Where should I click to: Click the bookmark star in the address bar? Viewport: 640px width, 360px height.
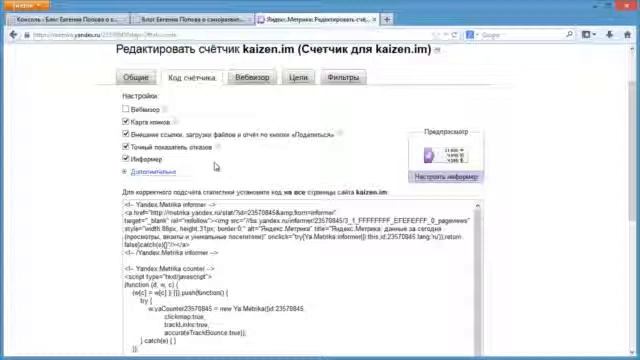[436, 35]
